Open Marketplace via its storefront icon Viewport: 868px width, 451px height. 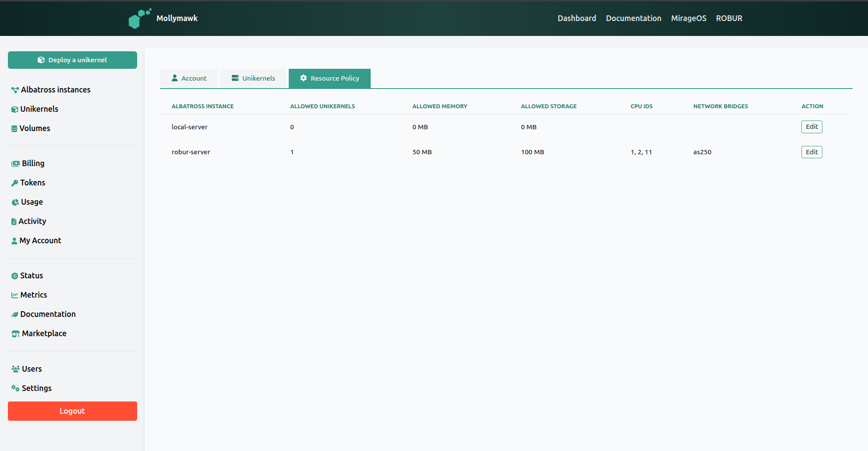coord(14,334)
